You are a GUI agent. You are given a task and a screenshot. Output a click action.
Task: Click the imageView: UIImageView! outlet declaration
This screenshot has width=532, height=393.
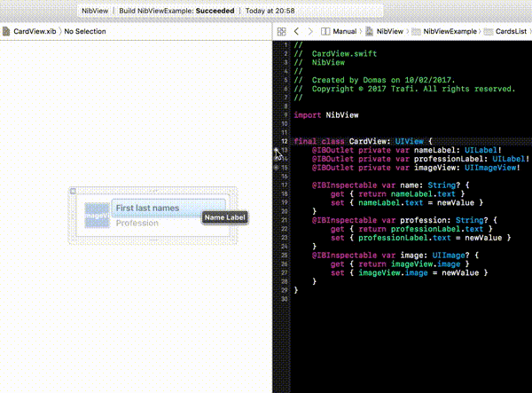[x=416, y=168]
